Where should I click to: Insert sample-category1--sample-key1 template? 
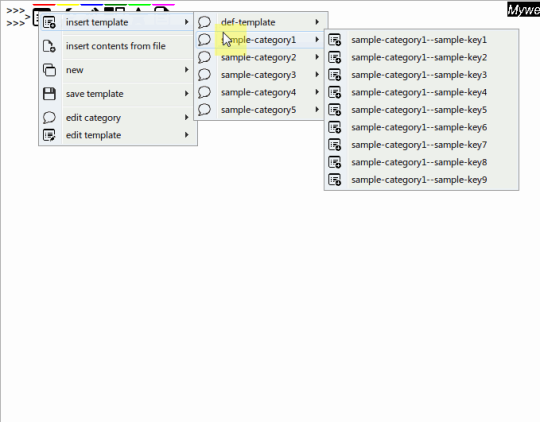coord(421,40)
